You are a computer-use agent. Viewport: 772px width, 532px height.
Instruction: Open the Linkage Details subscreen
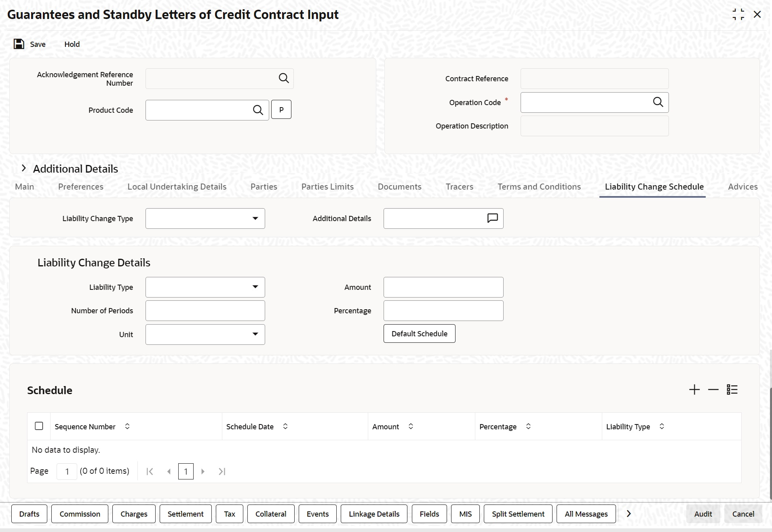tap(374, 514)
